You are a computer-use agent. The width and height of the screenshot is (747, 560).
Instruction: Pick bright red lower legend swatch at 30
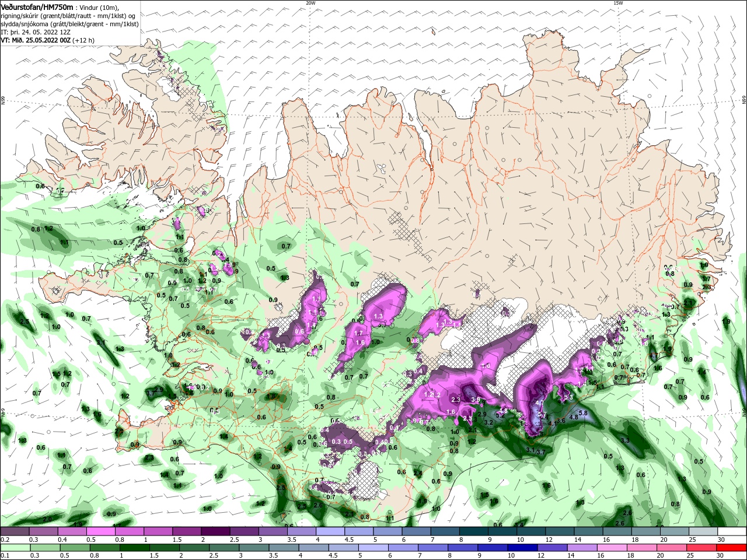[x=732, y=548]
